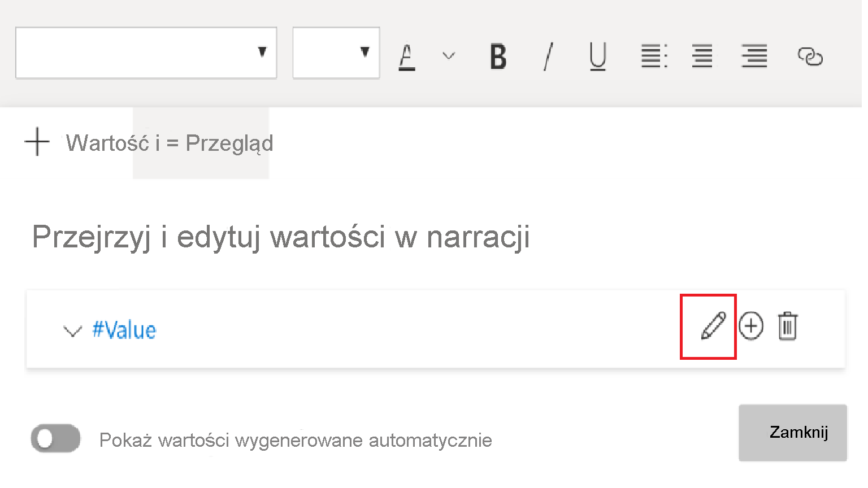Click the Zamknij button
The image size is (868, 488).
click(x=793, y=433)
